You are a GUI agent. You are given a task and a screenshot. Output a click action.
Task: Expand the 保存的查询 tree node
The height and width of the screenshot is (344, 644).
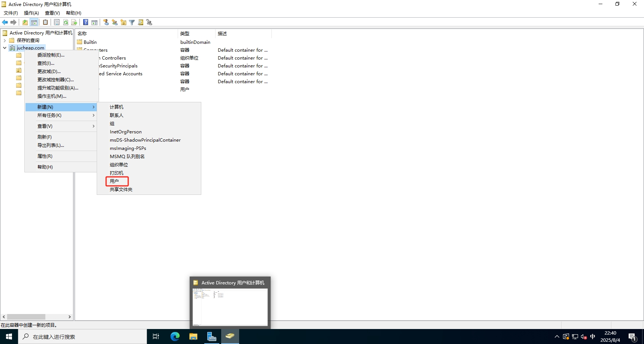(4, 40)
